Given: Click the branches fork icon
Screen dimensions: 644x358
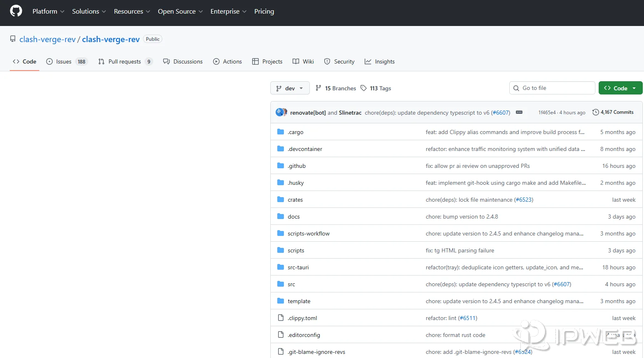Looking at the screenshot, I should (x=318, y=88).
